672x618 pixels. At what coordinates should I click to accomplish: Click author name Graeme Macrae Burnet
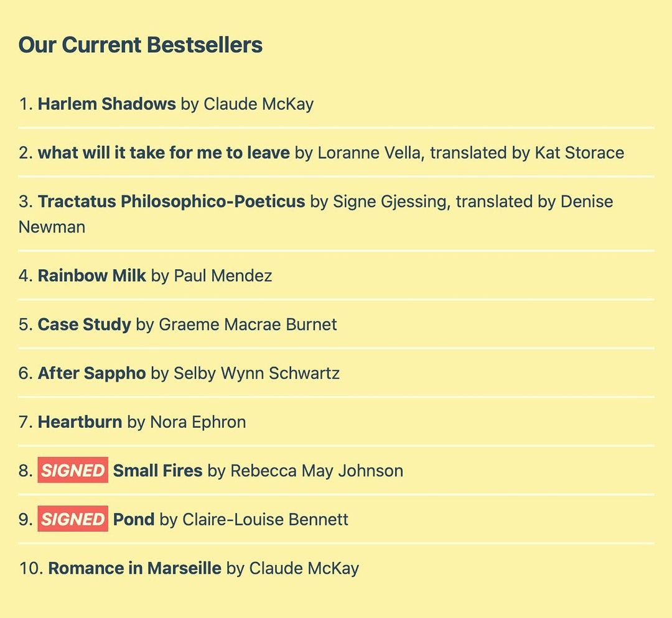[248, 324]
